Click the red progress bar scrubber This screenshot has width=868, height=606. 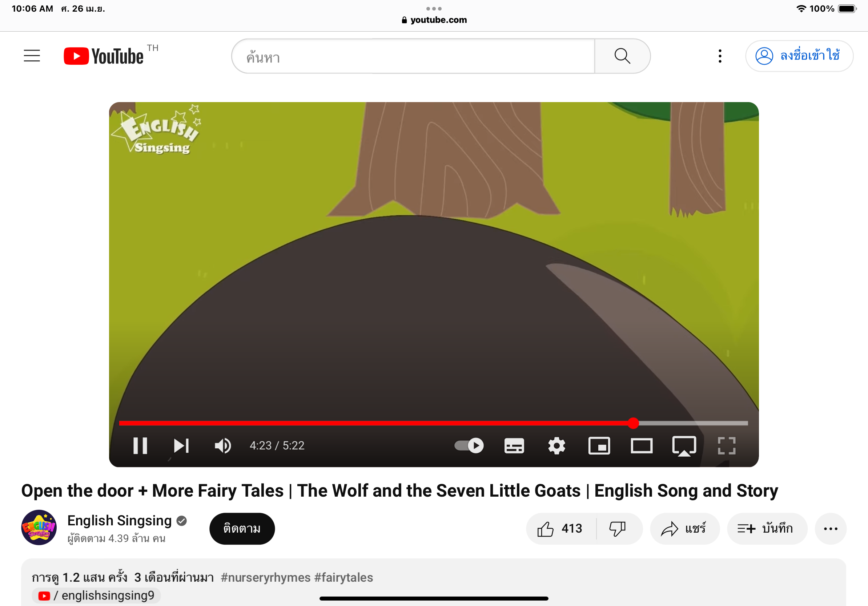pyautogui.click(x=633, y=423)
